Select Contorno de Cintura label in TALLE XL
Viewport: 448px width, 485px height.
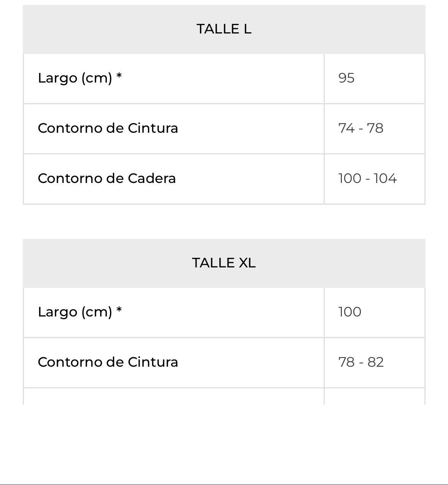[108, 362]
